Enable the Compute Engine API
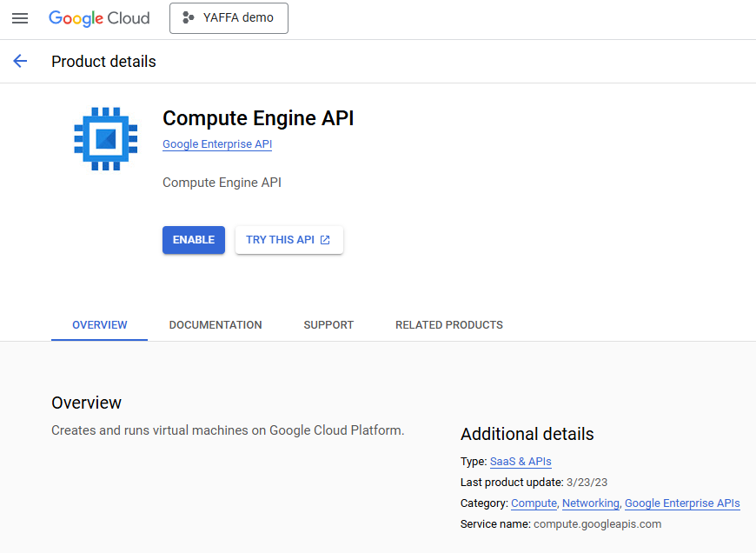756x553 pixels. 193,240
